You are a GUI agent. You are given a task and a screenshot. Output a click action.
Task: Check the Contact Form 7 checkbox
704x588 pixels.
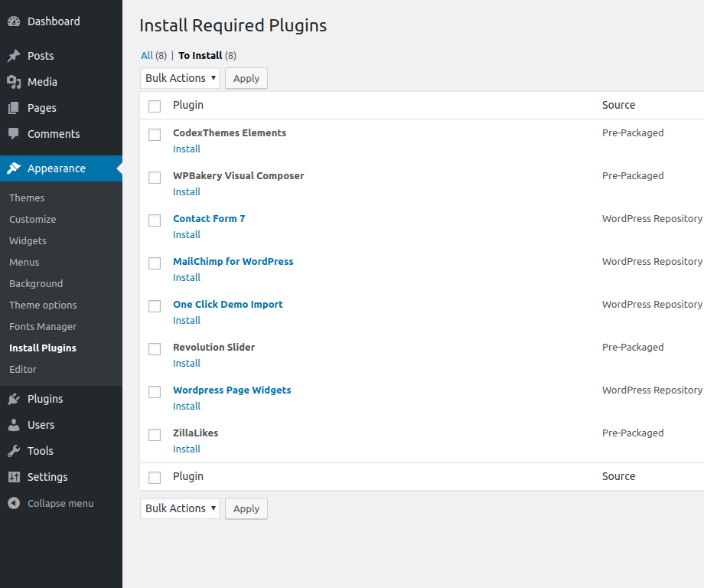(x=155, y=220)
